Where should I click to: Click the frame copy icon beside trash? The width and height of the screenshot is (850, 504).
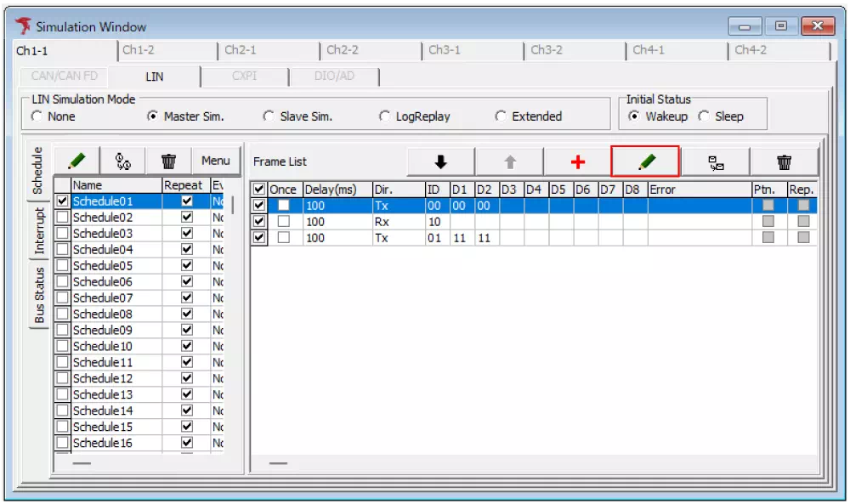click(x=716, y=161)
